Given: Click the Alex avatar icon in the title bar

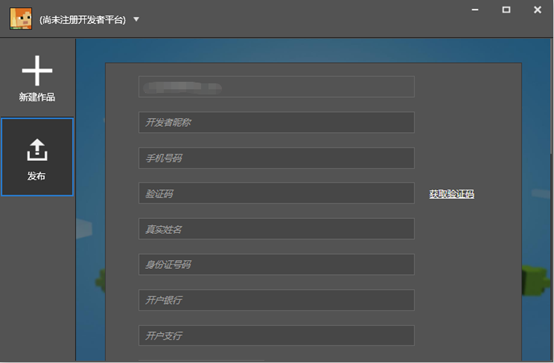Looking at the screenshot, I should click(21, 18).
